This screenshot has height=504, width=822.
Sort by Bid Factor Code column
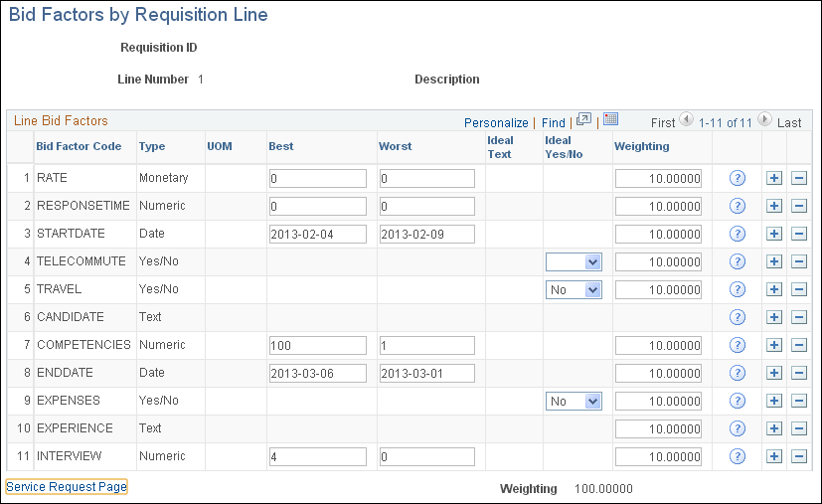click(79, 146)
